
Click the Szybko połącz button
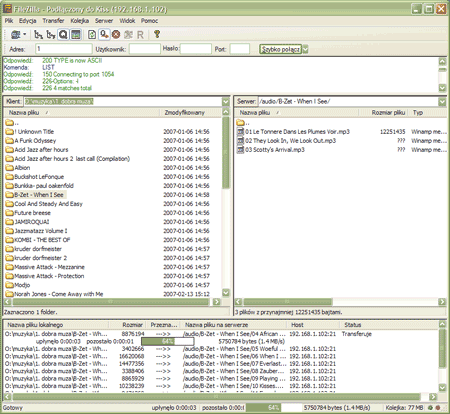tap(281, 49)
